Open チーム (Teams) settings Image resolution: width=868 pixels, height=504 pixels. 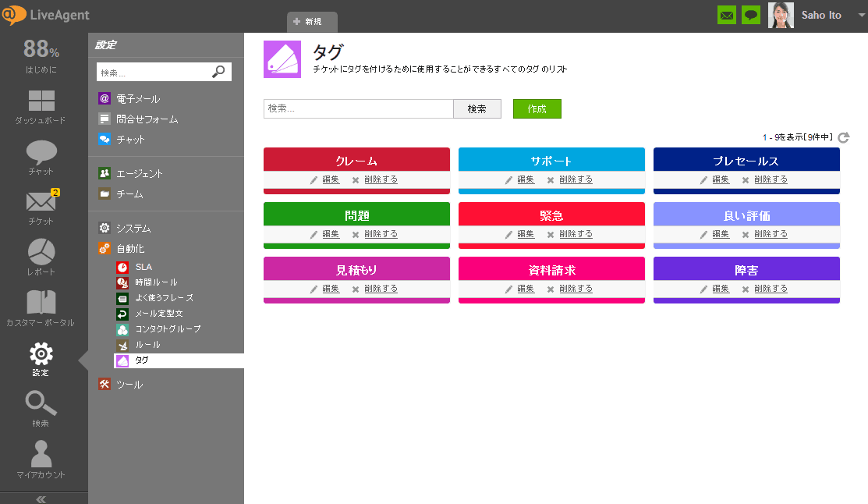129,193
